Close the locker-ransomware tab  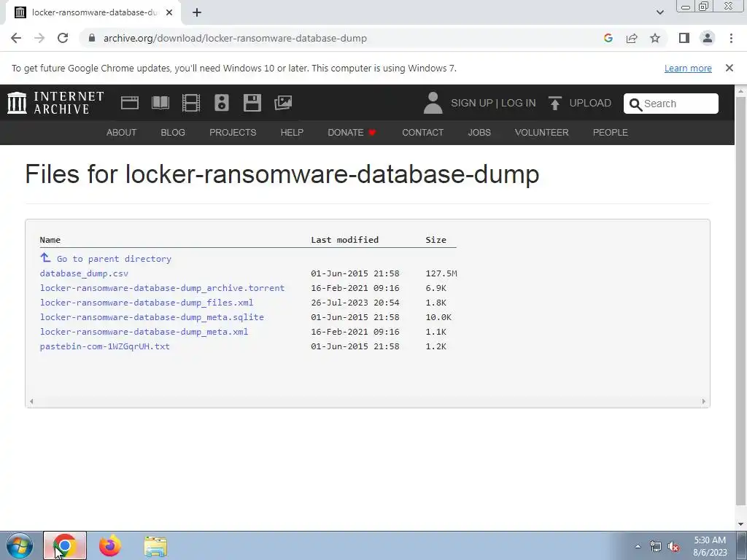(169, 12)
